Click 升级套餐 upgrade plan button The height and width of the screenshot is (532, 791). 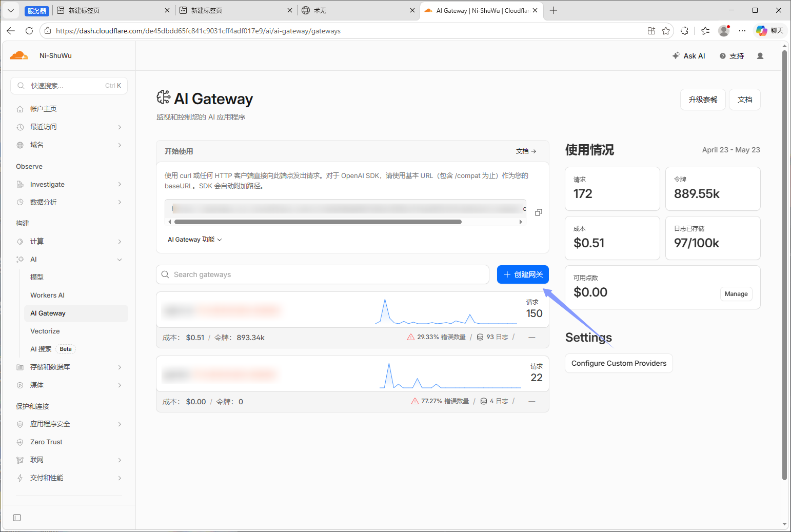point(703,100)
